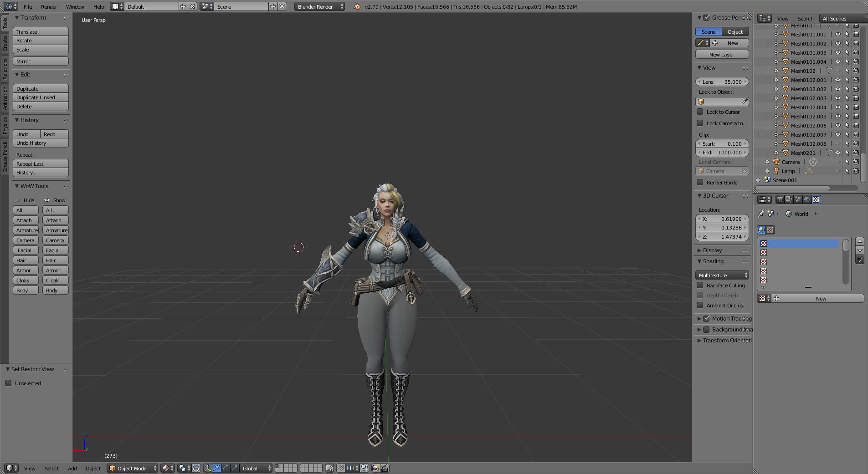Click the OpenGL render image camera icon

376,468
